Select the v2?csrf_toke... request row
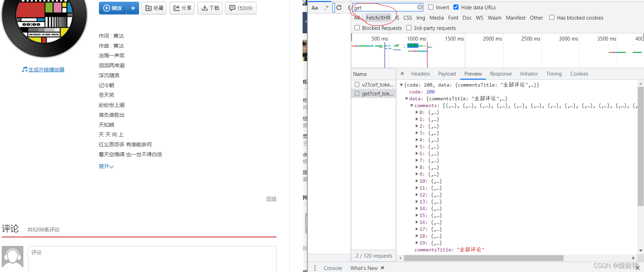Viewport: 644px width, 272px height. click(374, 84)
